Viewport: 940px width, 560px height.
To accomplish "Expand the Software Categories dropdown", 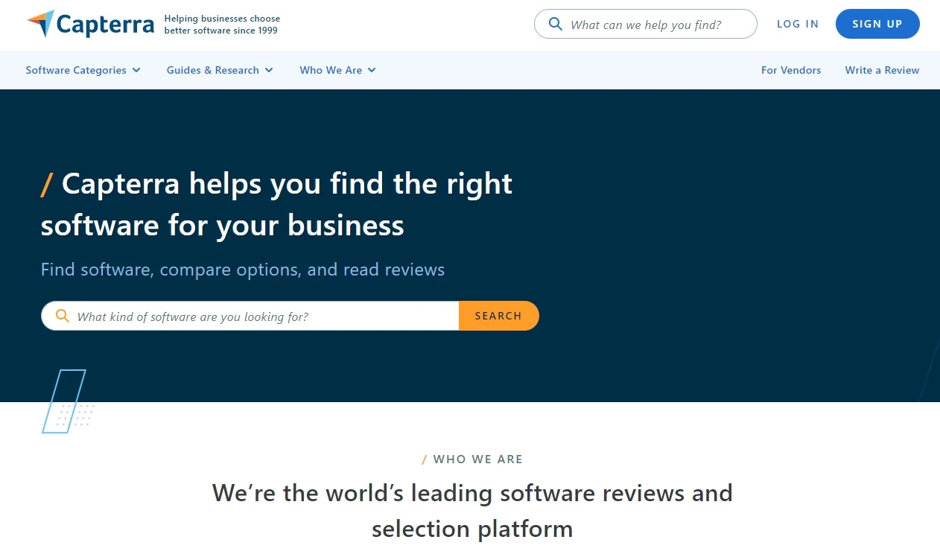I will click(x=77, y=69).
